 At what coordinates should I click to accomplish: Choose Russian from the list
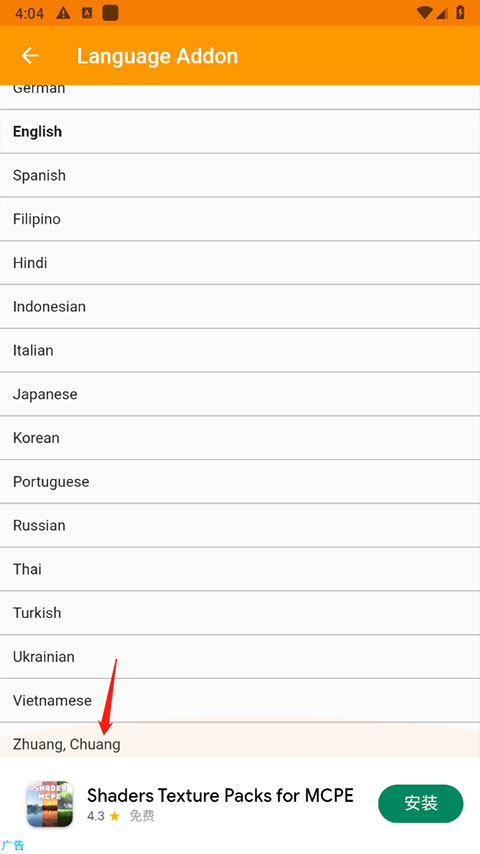[240, 526]
